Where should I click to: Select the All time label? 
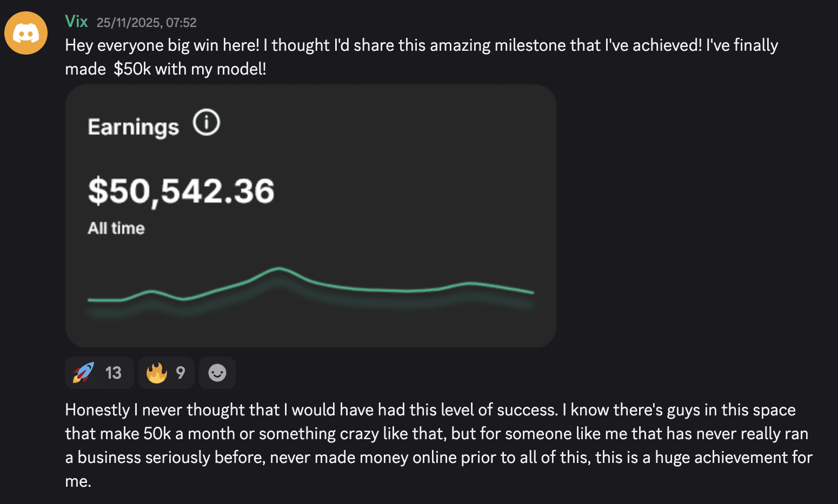pyautogui.click(x=116, y=228)
